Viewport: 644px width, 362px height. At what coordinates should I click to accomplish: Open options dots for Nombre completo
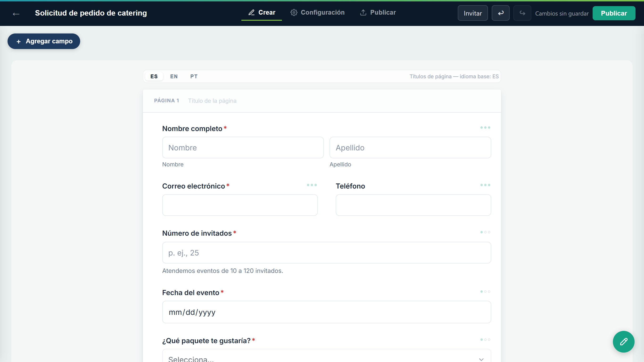(x=485, y=128)
